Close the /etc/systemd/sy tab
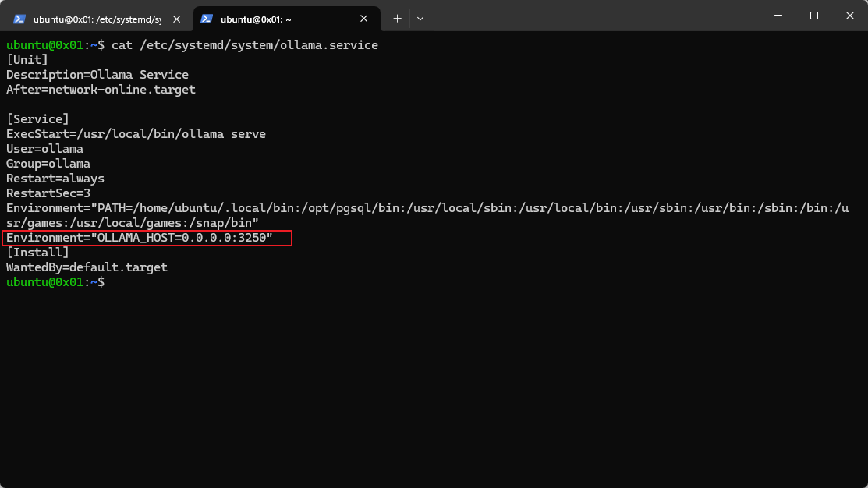868x488 pixels. point(176,19)
